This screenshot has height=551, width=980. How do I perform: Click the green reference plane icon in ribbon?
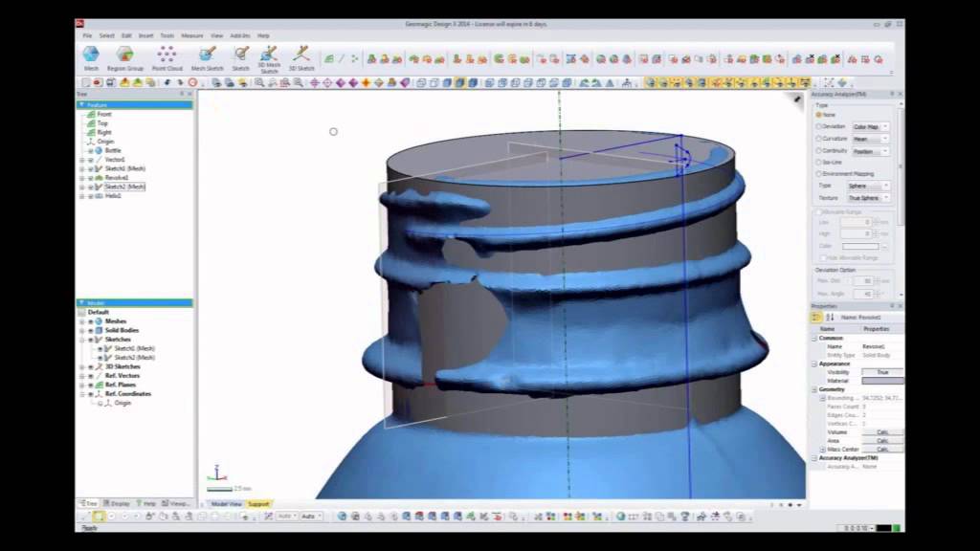click(329, 58)
